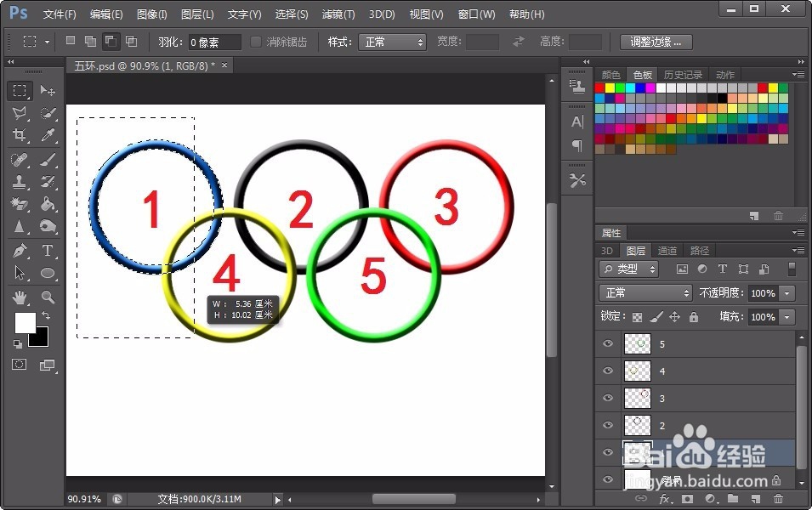The width and height of the screenshot is (812, 510).
Task: Choose the Brush tool
Action: pyautogui.click(x=48, y=160)
